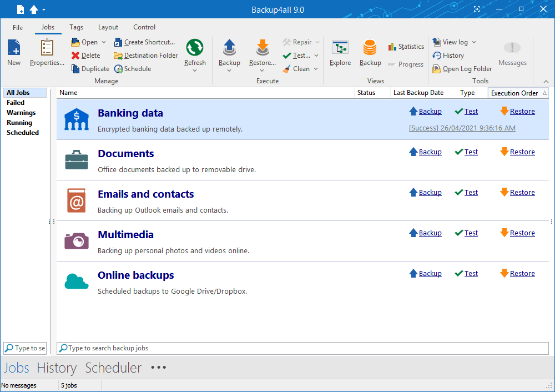Expand the Clean dropdown arrow
The width and height of the screenshot is (555, 392).
(315, 69)
